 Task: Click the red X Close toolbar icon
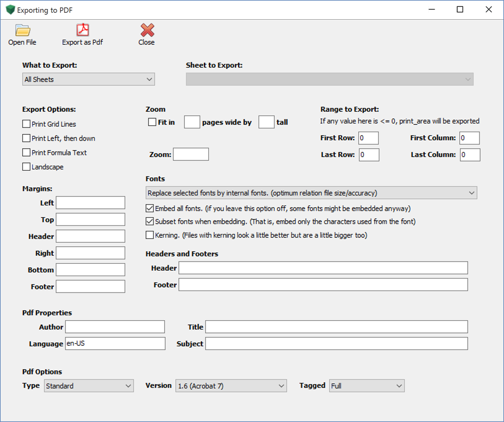[147, 30]
